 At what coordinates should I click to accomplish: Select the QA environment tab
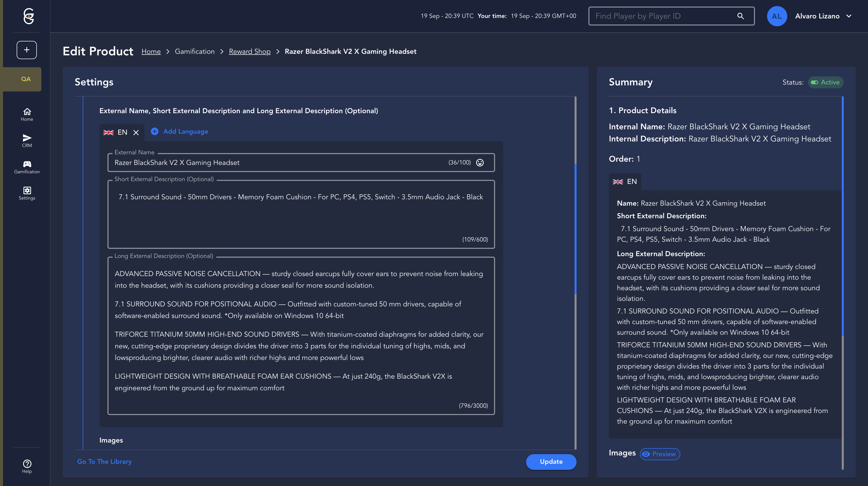click(x=26, y=79)
